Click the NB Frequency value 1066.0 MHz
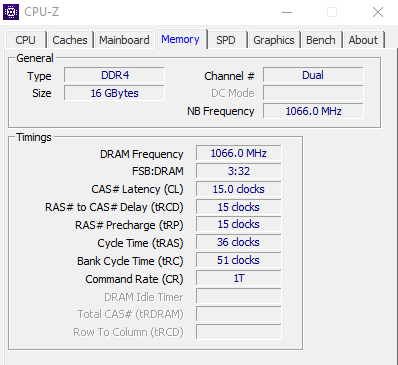The width and height of the screenshot is (398, 365). click(x=313, y=111)
